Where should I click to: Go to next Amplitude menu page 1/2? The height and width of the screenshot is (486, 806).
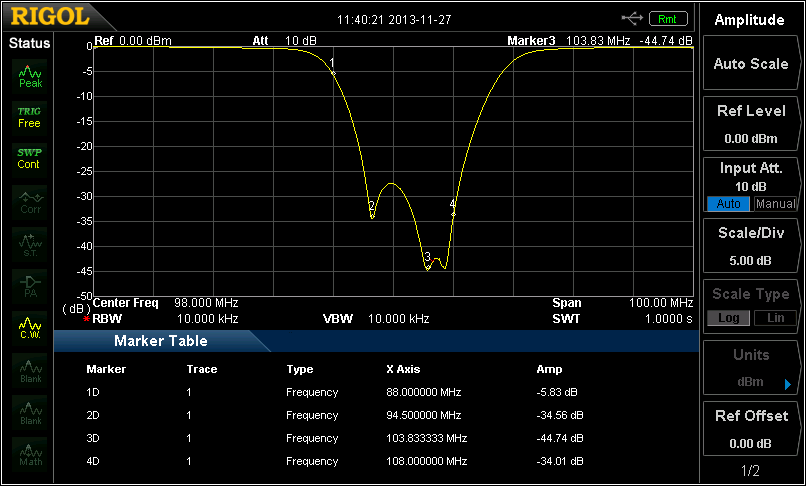pos(750,470)
